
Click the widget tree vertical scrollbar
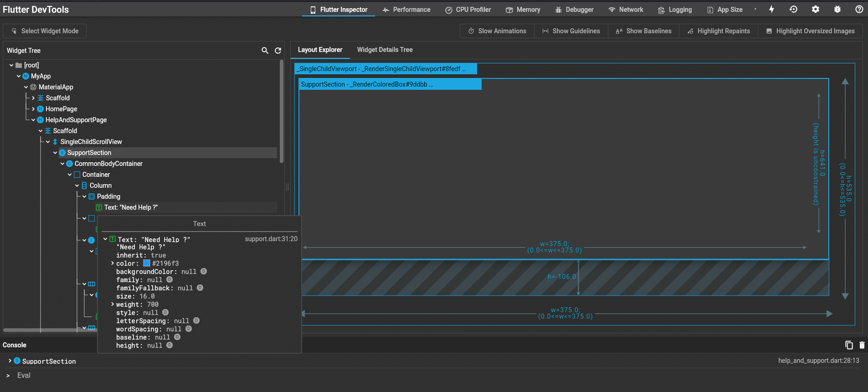(x=282, y=112)
